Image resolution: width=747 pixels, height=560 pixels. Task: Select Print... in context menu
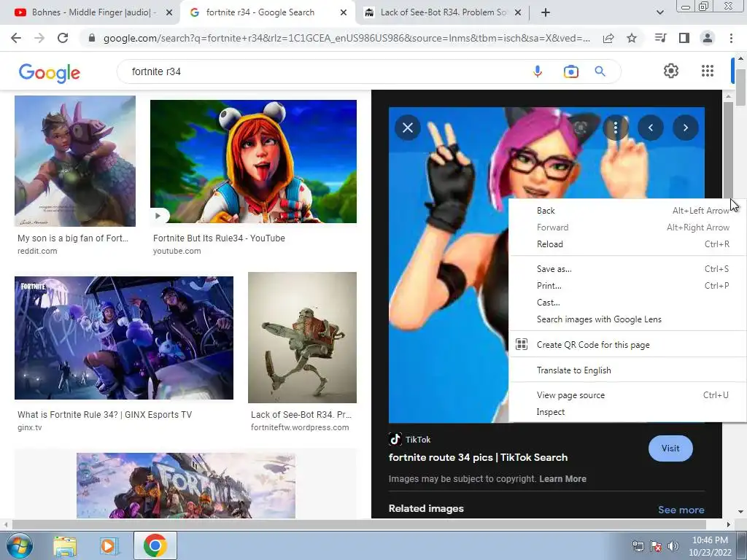(628, 286)
